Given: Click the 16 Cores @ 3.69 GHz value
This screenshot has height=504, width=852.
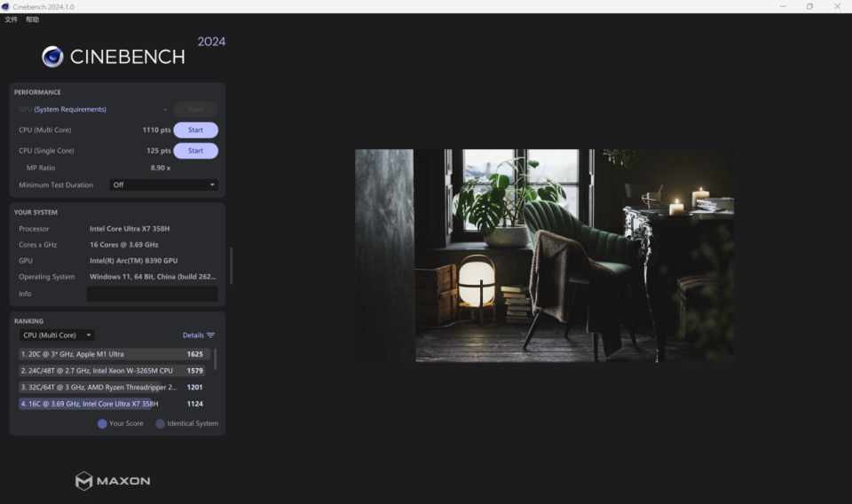Looking at the screenshot, I should (124, 245).
